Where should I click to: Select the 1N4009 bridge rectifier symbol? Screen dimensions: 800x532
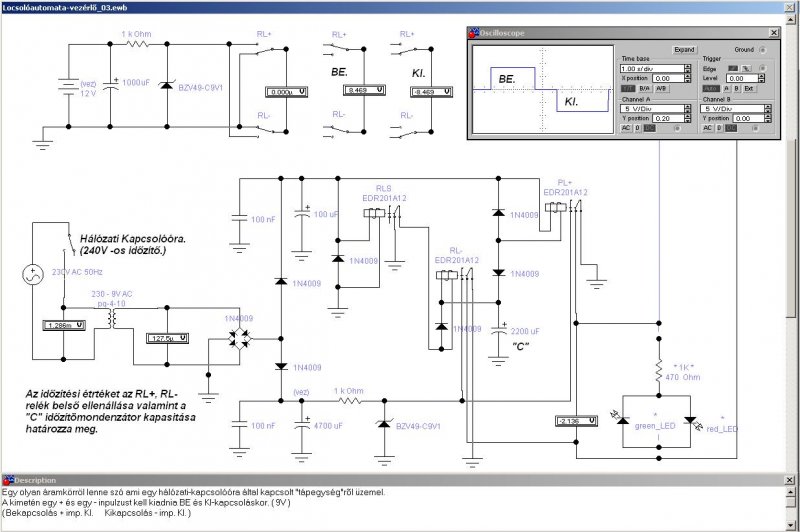(240, 339)
